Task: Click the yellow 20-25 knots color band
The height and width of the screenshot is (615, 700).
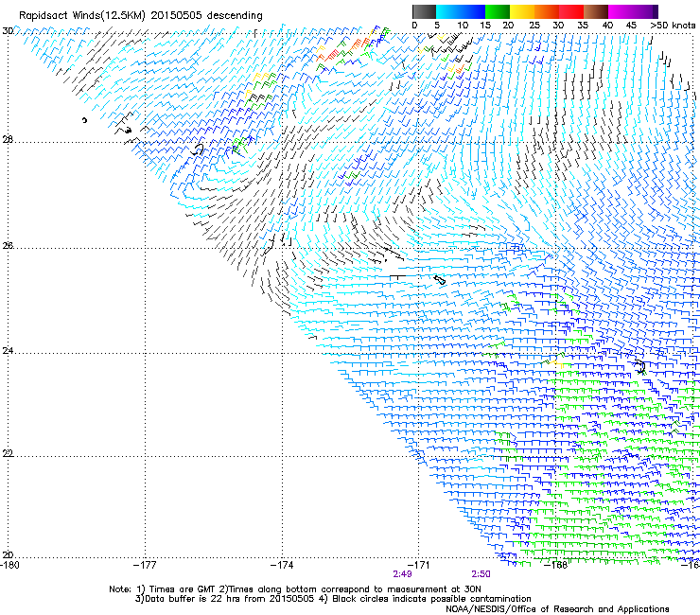Action: (x=522, y=11)
